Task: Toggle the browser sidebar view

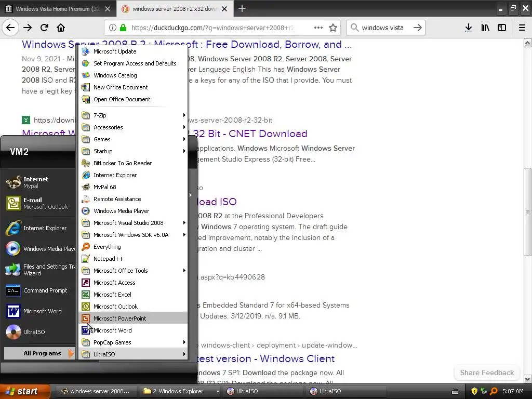Action: coord(502,28)
